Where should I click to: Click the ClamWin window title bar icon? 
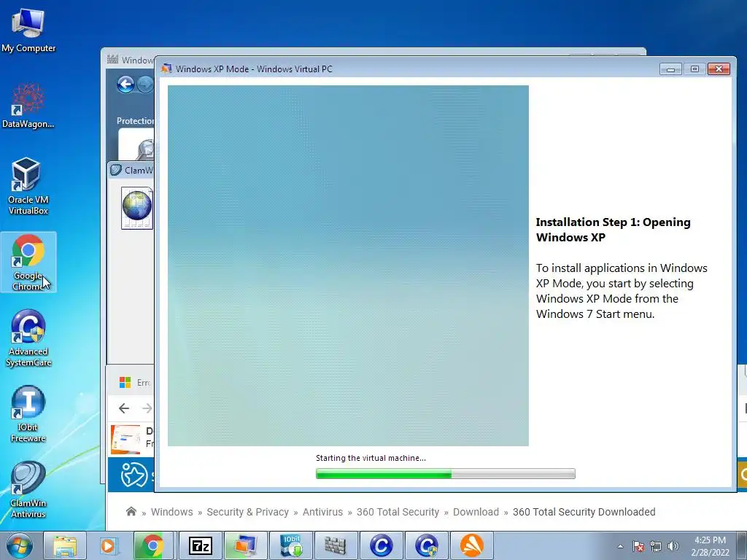(116, 170)
